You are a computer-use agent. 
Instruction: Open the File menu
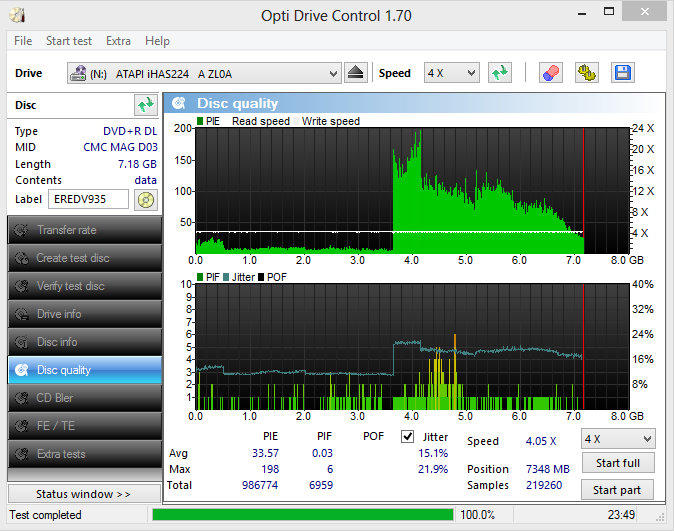pyautogui.click(x=23, y=41)
